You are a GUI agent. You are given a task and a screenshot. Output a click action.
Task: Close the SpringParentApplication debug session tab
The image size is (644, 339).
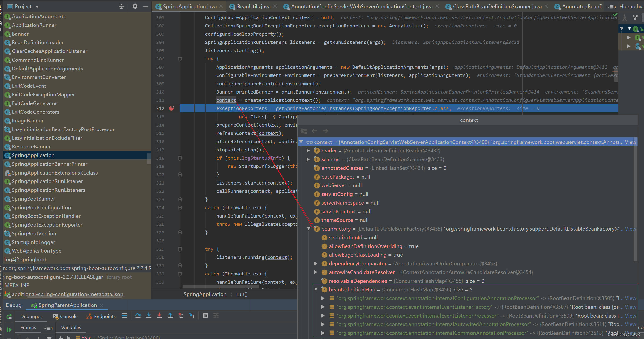point(102,305)
